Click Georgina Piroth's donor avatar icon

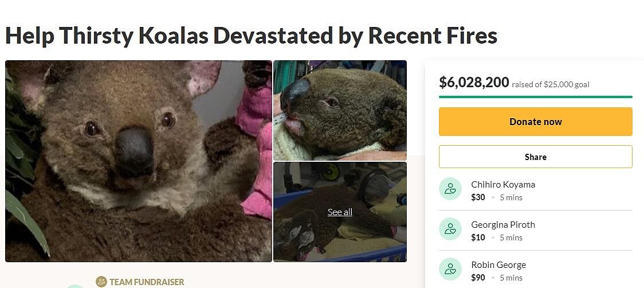click(450, 229)
